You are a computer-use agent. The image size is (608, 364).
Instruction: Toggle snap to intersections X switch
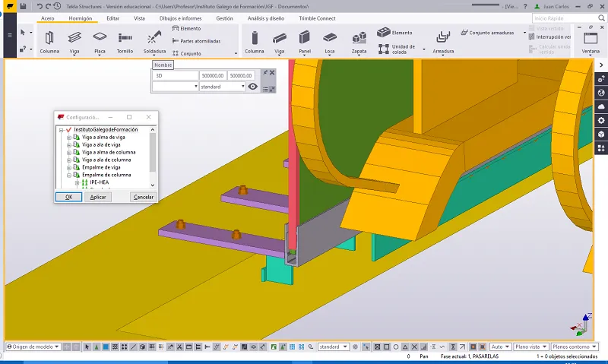[x=414, y=347]
